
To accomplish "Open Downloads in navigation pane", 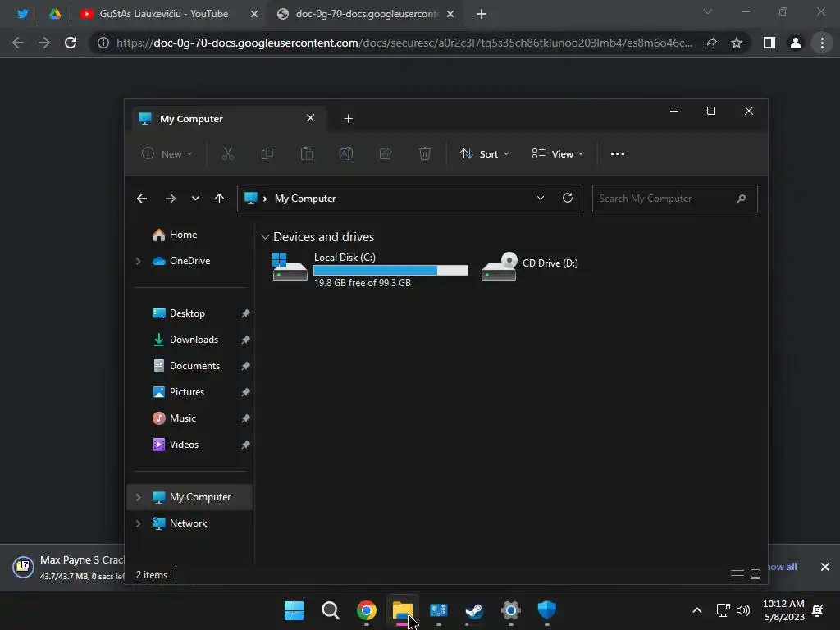I will click(194, 340).
